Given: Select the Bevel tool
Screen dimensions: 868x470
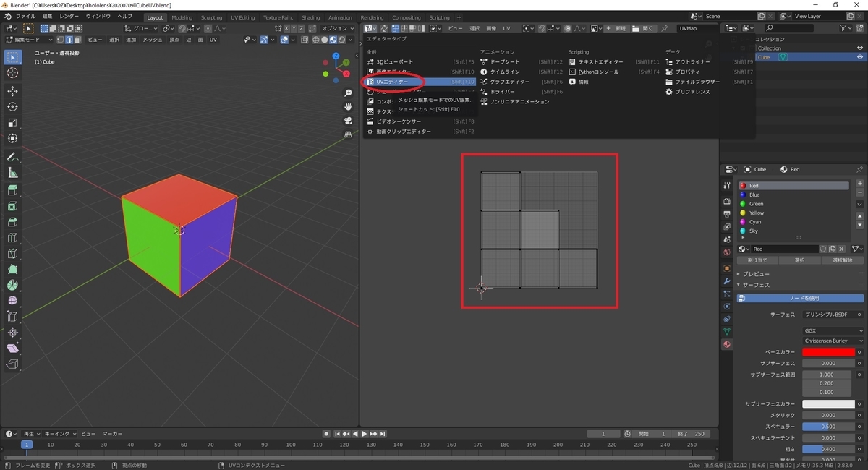Looking at the screenshot, I should (13, 222).
